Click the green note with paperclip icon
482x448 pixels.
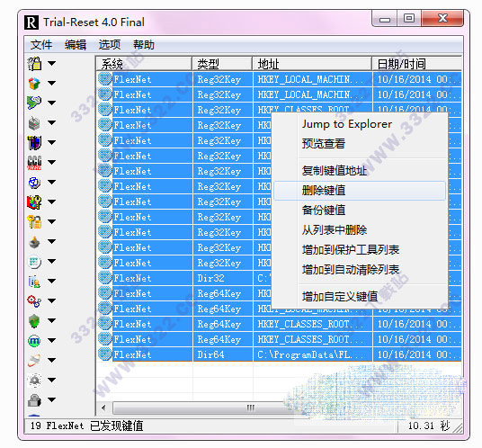point(34,103)
